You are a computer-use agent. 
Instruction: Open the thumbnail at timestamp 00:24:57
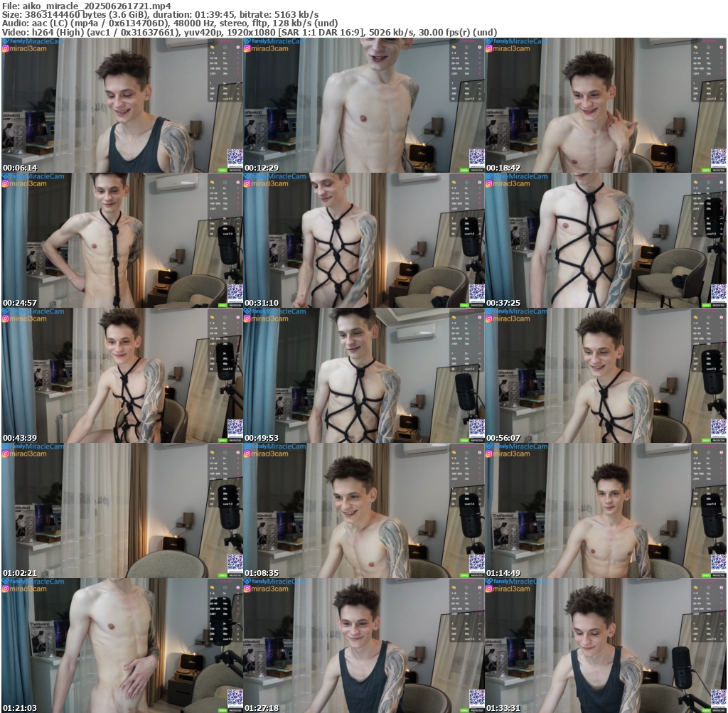(122, 240)
